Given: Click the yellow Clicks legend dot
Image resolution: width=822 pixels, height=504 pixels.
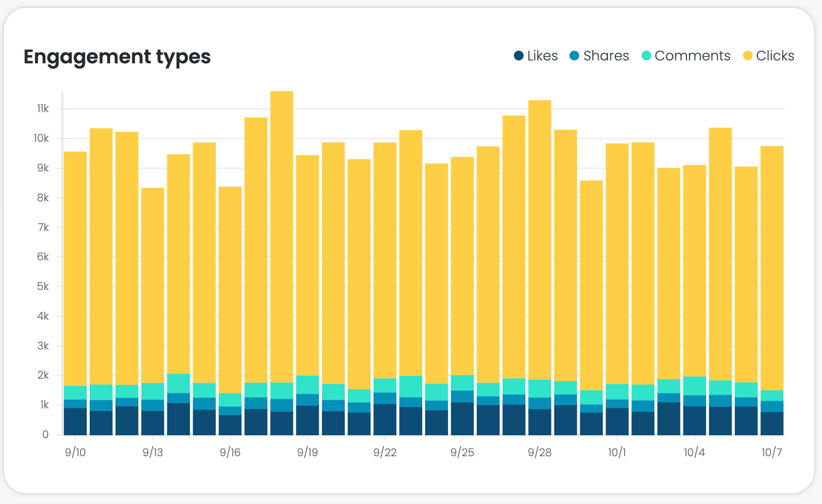Looking at the screenshot, I should pos(747,56).
